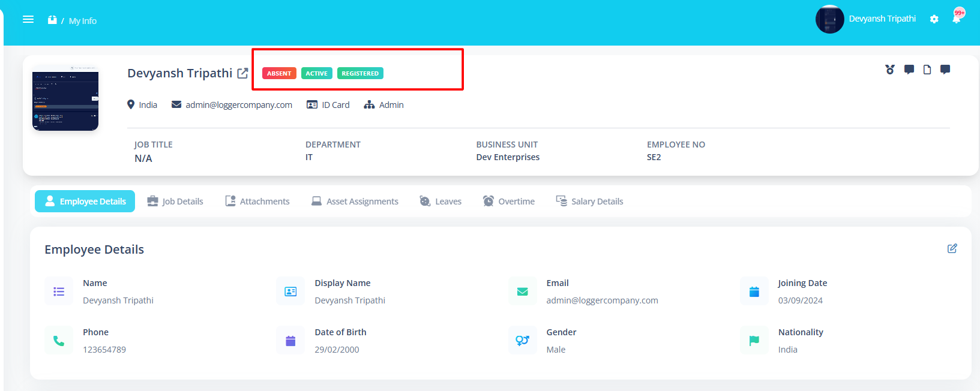This screenshot has width=980, height=391.
Task: Click the ID card icon beside Display Name
Action: tap(290, 291)
